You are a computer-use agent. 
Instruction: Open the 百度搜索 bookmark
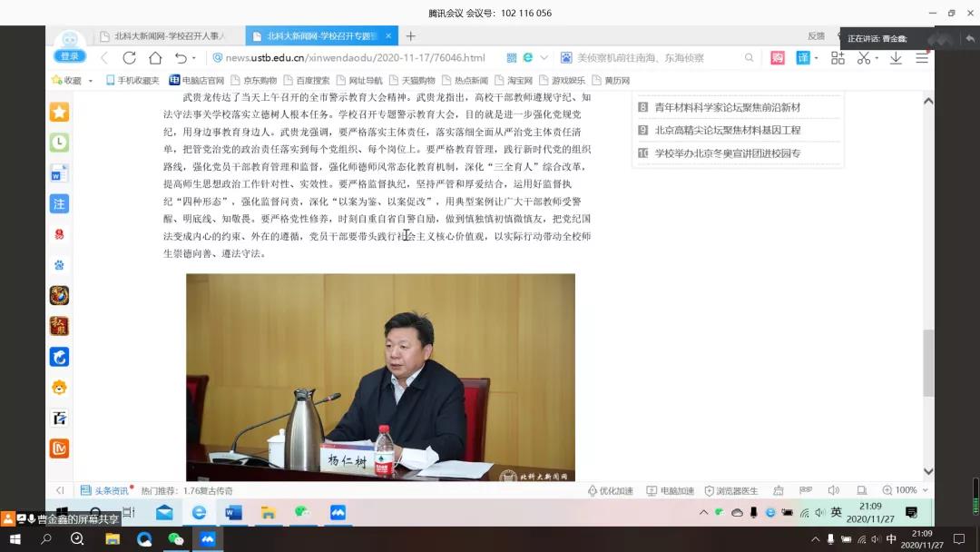(x=307, y=81)
